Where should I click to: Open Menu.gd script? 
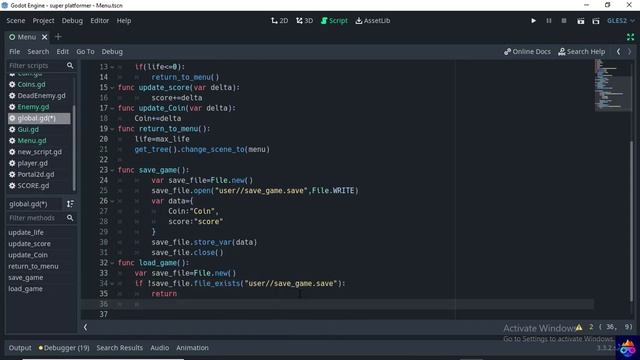[31, 140]
